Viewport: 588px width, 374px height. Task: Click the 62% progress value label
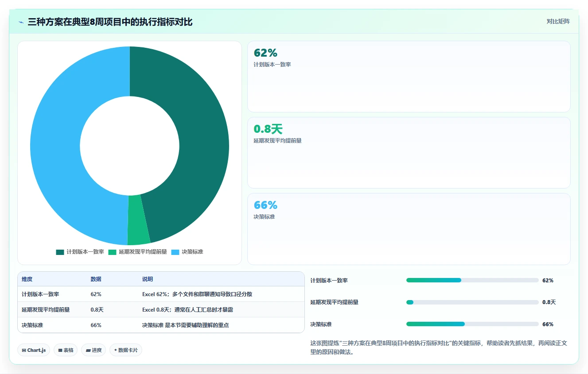pos(548,280)
